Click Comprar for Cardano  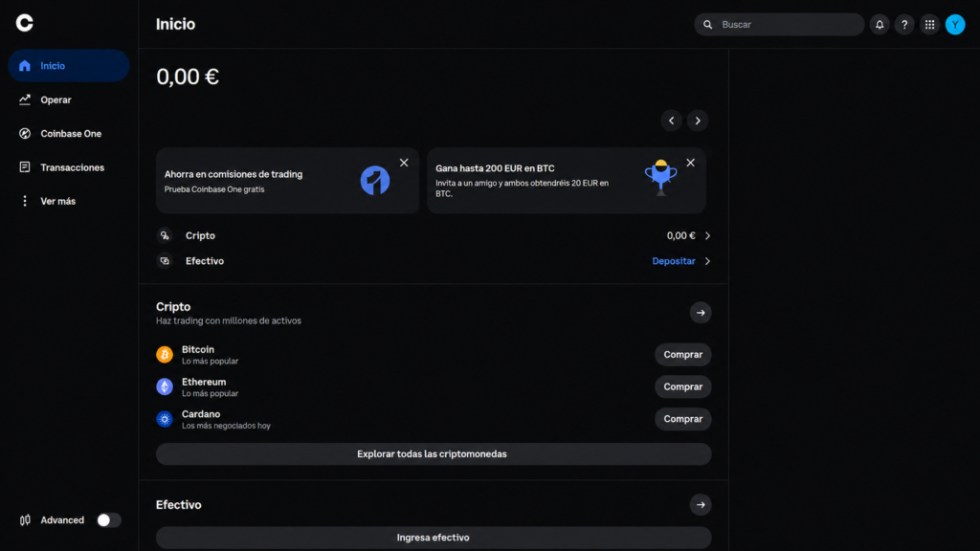coord(682,419)
